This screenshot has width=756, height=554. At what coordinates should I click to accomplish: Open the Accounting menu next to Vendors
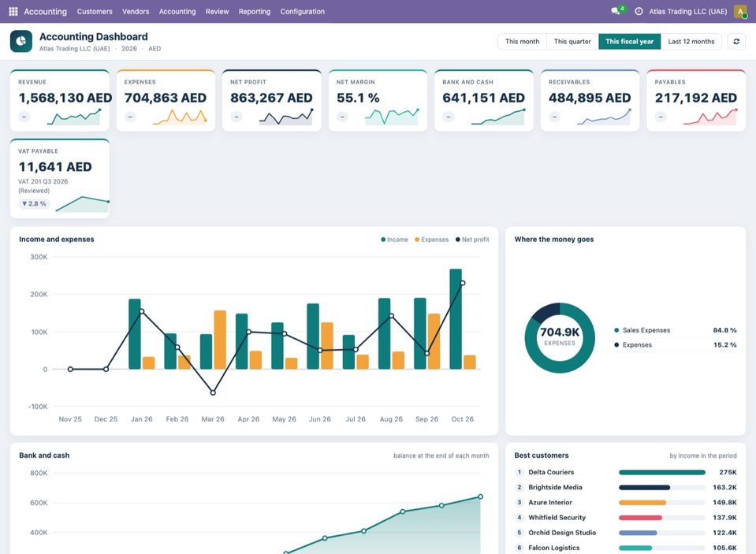177,11
